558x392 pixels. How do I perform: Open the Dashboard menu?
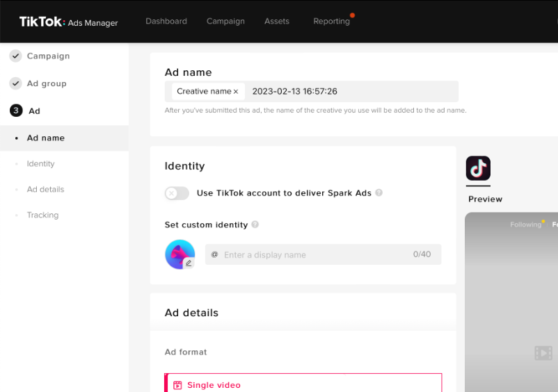point(166,22)
